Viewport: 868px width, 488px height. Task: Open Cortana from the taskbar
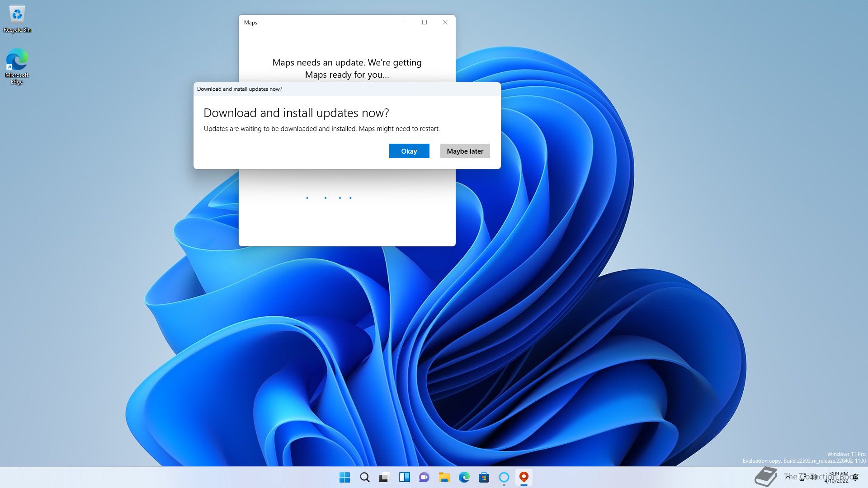pos(504,477)
